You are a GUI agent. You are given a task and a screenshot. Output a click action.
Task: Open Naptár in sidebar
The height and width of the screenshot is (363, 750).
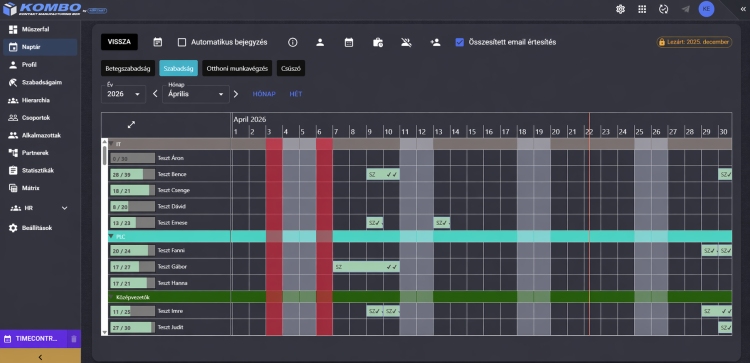[x=40, y=47]
